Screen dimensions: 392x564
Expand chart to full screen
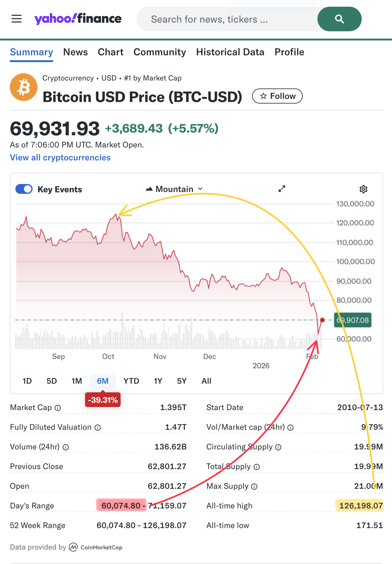point(282,189)
